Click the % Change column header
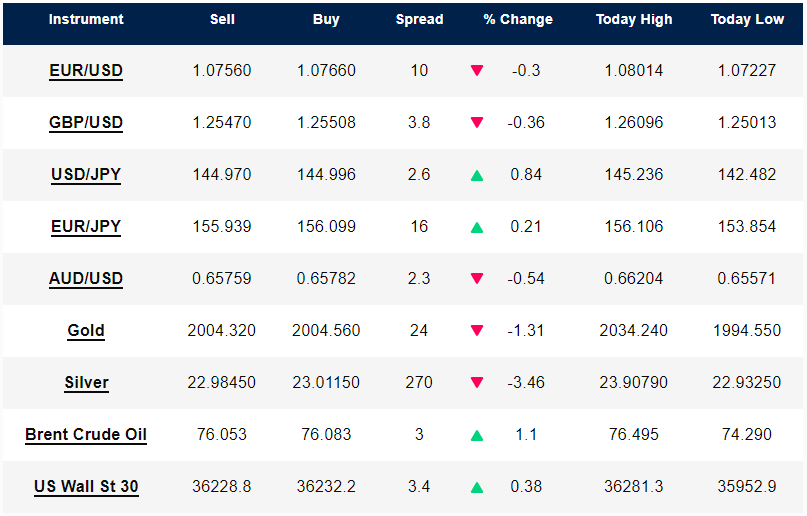Viewport: 807px width, 516px height. click(x=517, y=19)
